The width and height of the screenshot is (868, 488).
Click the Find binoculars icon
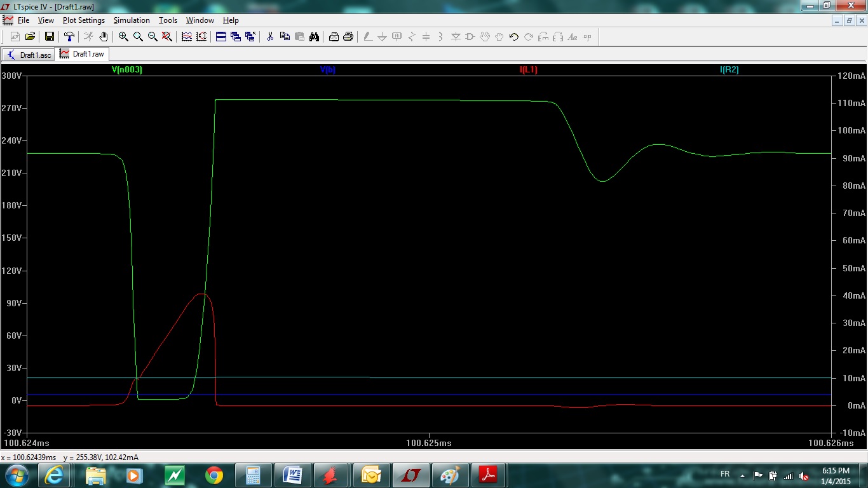314,37
